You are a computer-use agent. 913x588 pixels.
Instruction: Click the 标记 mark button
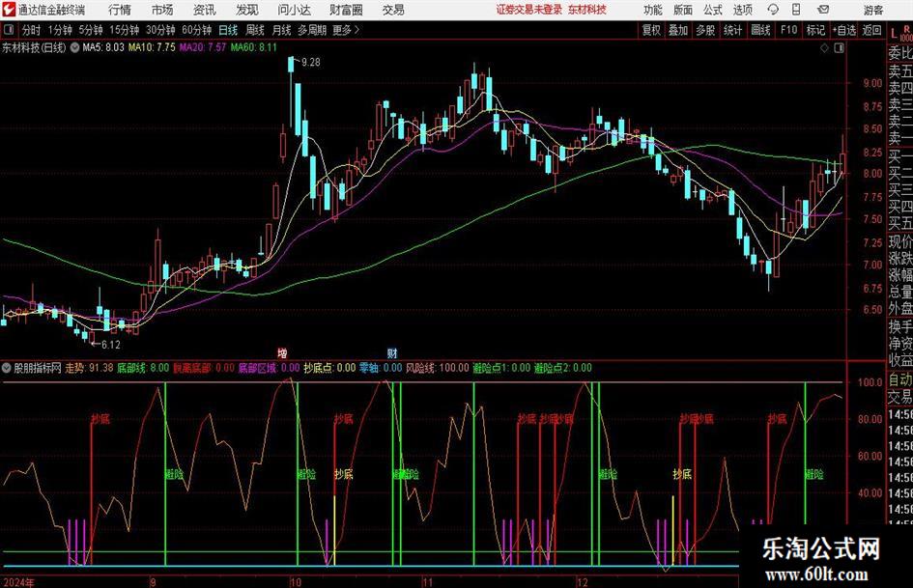[815, 30]
